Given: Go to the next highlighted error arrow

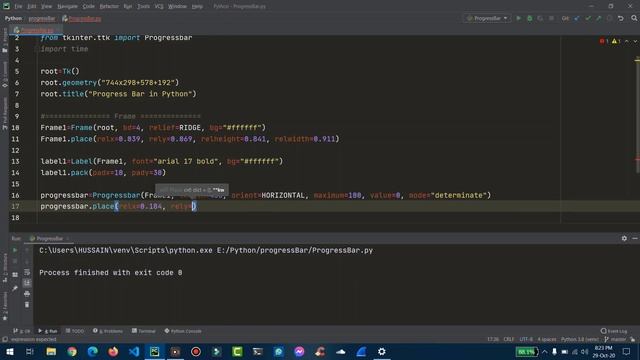Looking at the screenshot, I should pos(635,41).
